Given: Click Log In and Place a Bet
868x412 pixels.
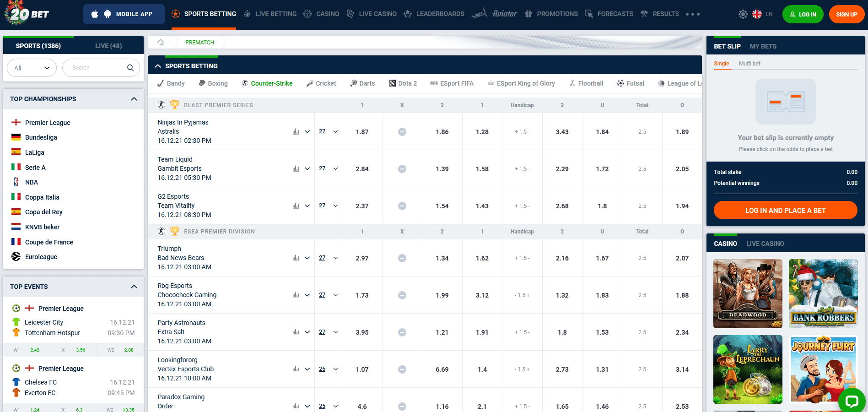Looking at the screenshot, I should tap(785, 210).
